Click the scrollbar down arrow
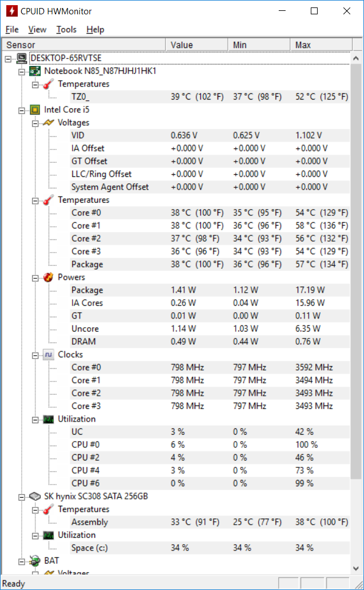Image resolution: width=364 pixels, height=590 pixels. pos(356,568)
